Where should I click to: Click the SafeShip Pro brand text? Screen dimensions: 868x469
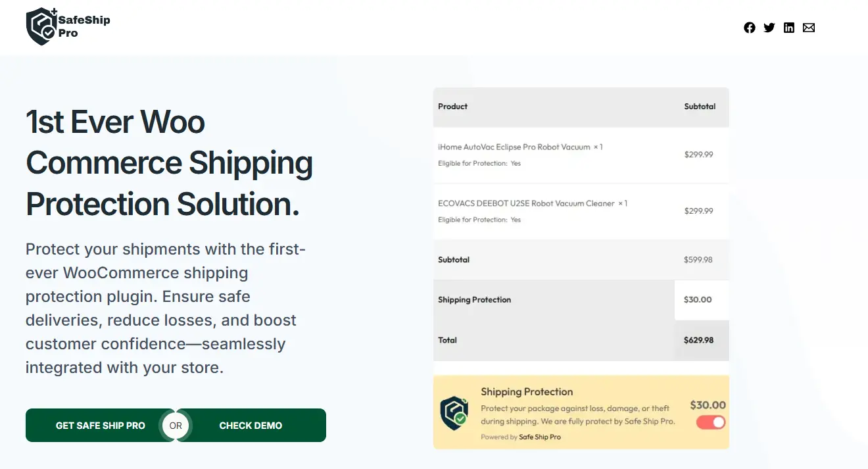point(84,26)
